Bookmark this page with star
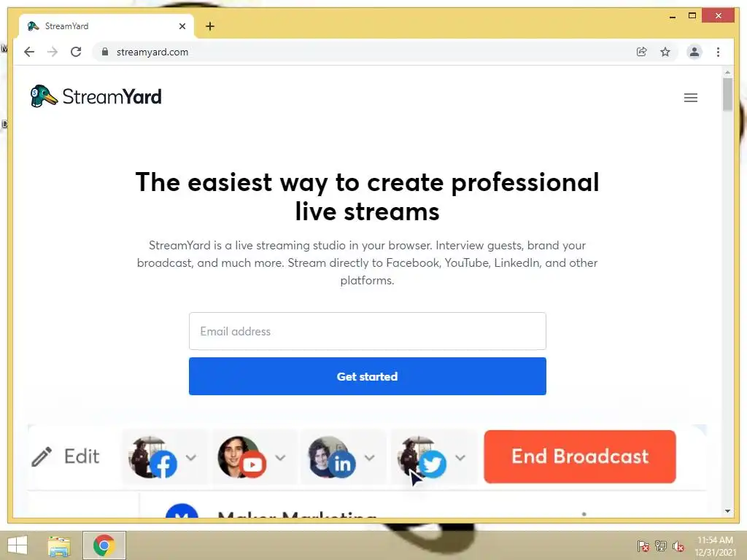This screenshot has height=560, width=747. [x=665, y=52]
